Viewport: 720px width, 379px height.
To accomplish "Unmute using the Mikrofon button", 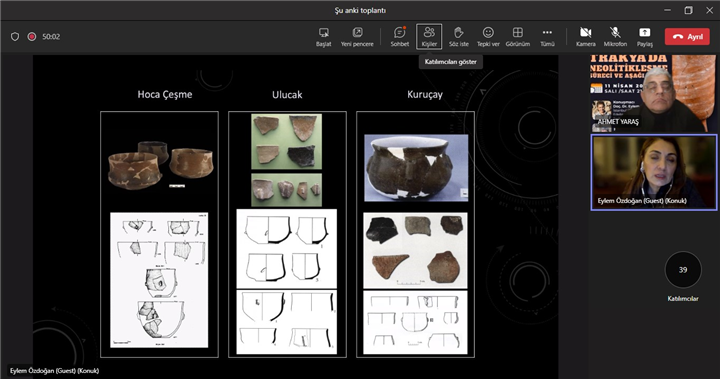I will click(615, 37).
